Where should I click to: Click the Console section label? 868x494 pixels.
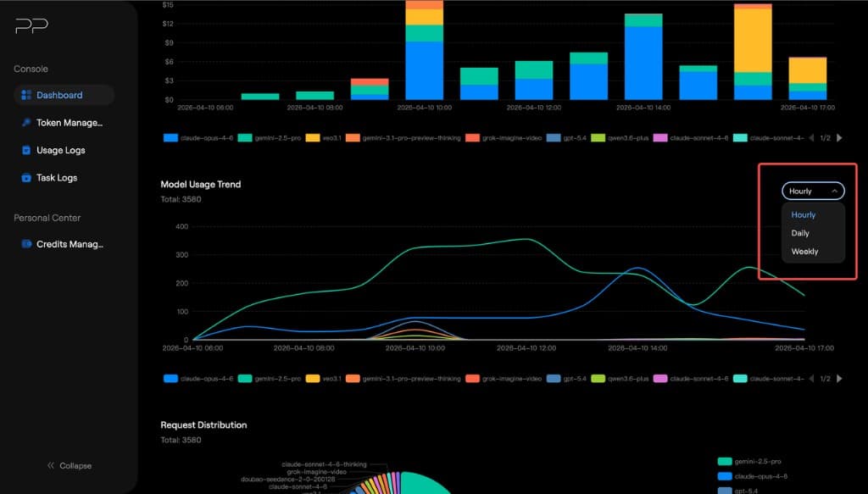pos(31,69)
